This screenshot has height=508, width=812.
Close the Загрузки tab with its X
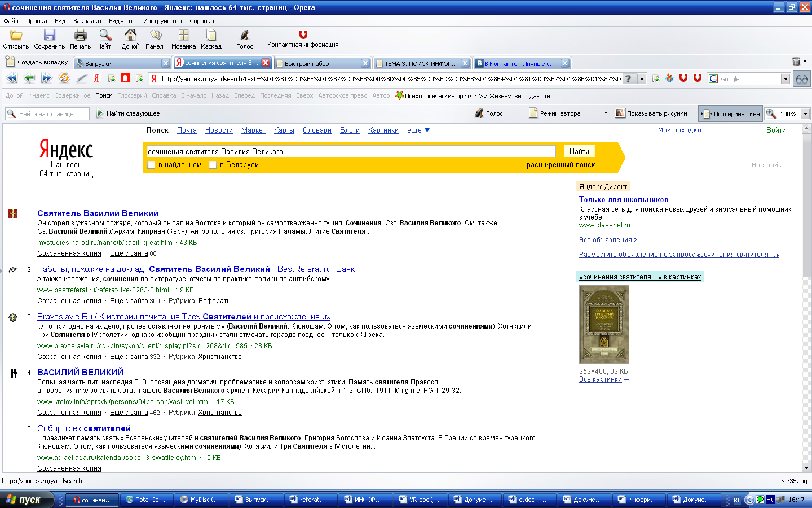click(165, 63)
